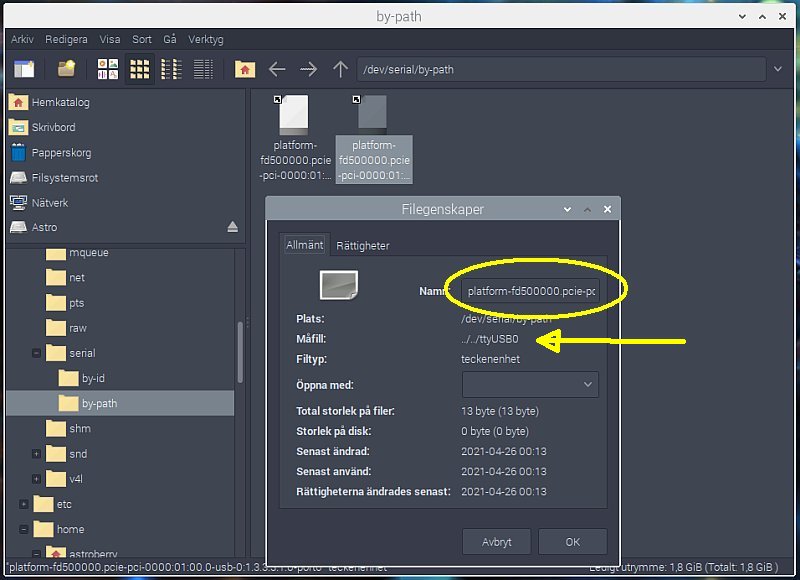Select by-id folder in tree
Screen dimensions: 800x580
click(x=82, y=378)
